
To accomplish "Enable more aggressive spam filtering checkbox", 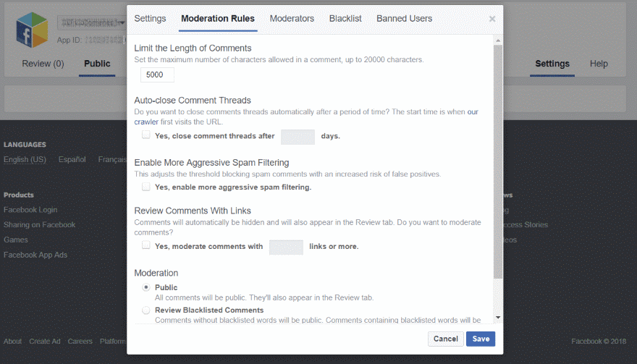I will [x=145, y=187].
